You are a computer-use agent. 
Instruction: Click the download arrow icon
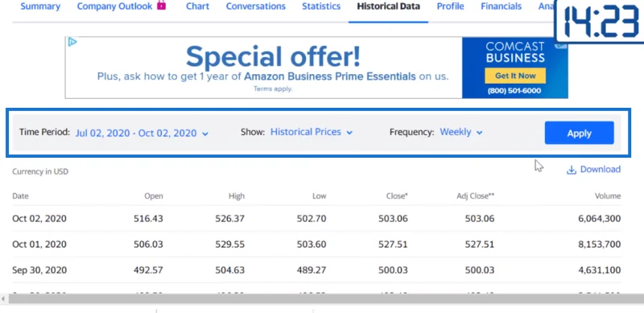click(572, 170)
